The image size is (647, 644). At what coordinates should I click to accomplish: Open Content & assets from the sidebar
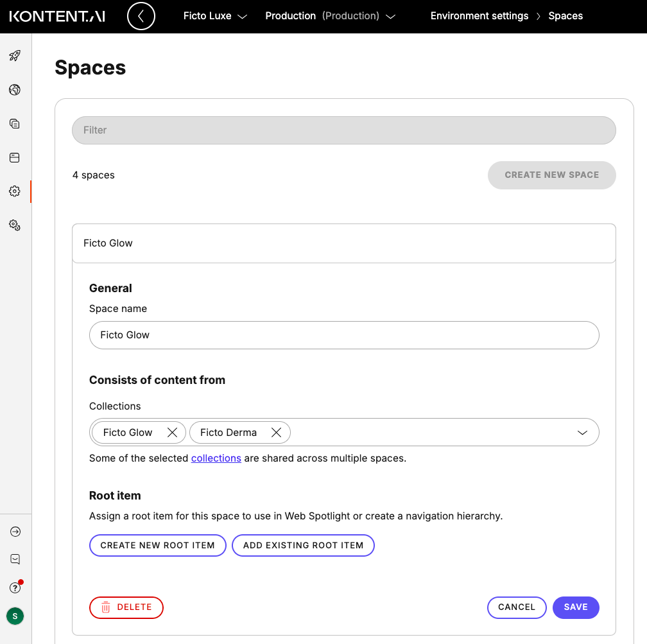point(15,123)
